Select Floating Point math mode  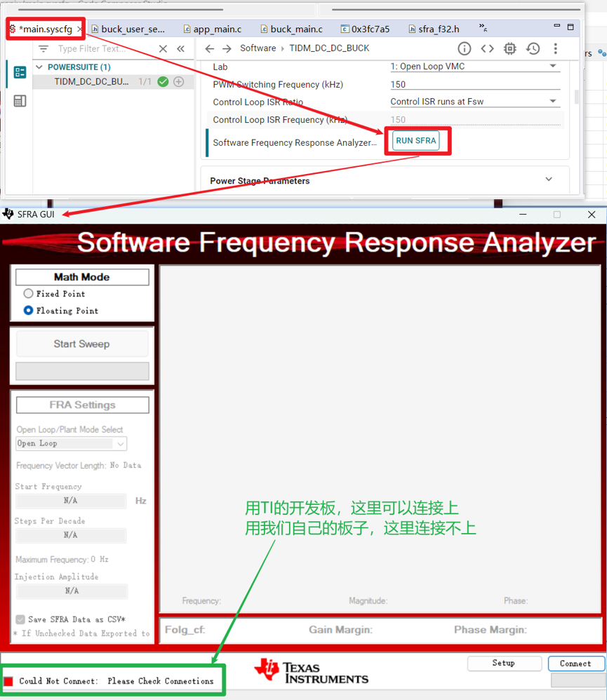pyautogui.click(x=28, y=310)
